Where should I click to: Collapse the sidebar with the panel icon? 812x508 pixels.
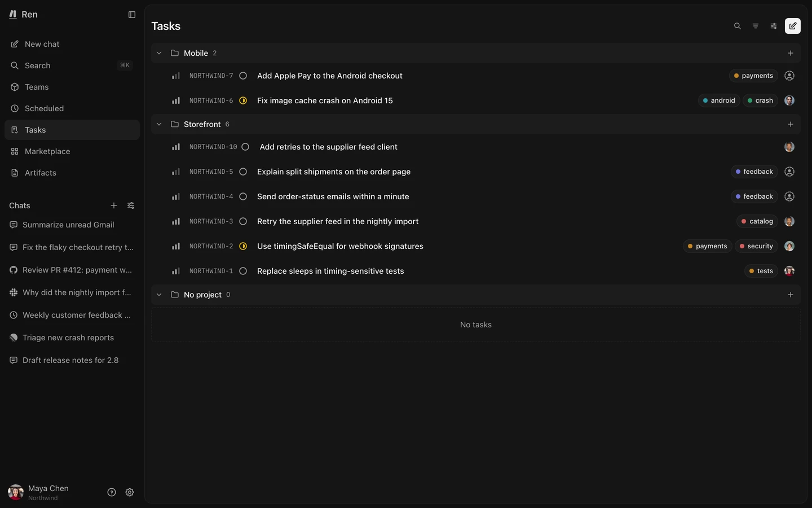tap(132, 15)
